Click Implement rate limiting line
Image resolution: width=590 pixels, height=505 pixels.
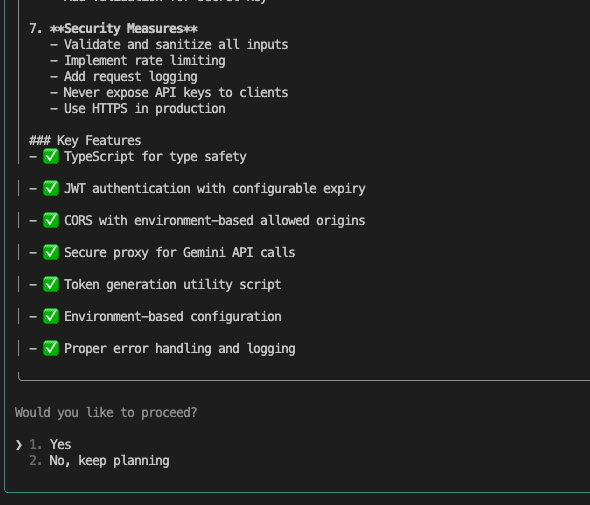coord(144,61)
